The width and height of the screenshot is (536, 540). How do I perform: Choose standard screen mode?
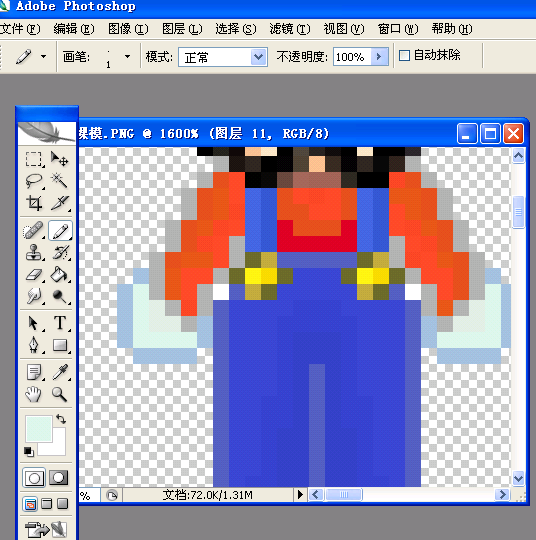coord(30,504)
